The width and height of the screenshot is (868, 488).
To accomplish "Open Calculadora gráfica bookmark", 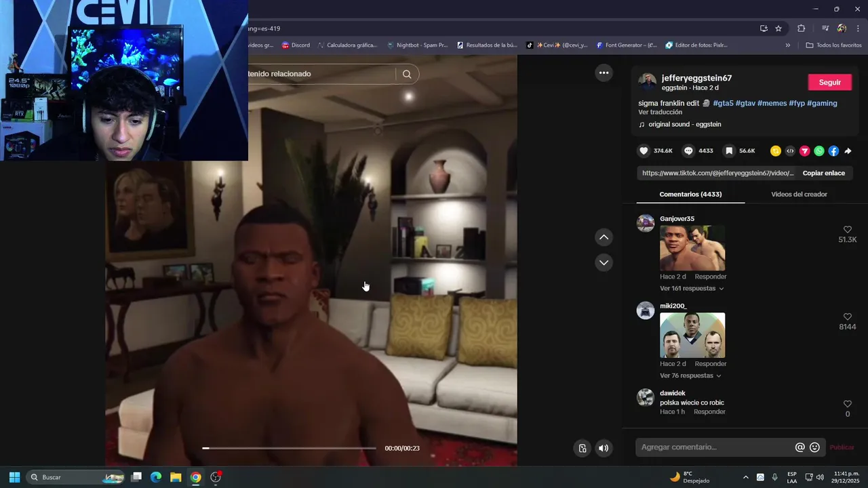I will click(x=347, y=45).
